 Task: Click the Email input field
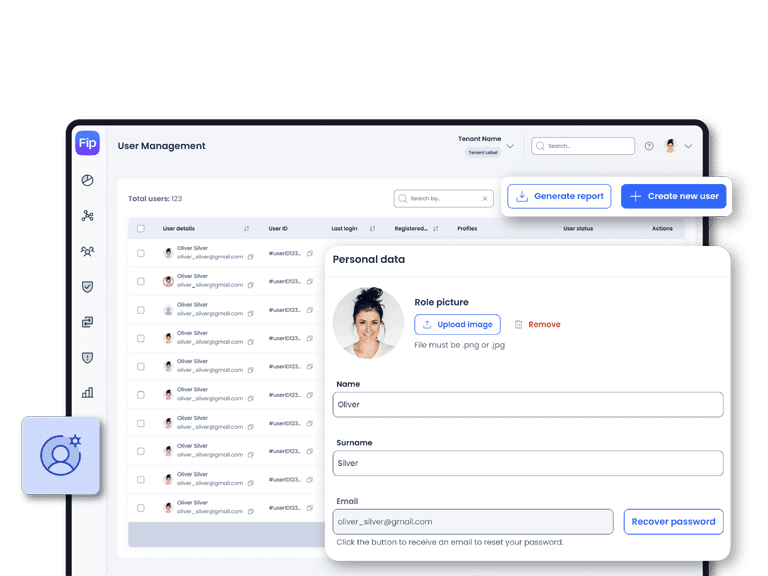(473, 522)
